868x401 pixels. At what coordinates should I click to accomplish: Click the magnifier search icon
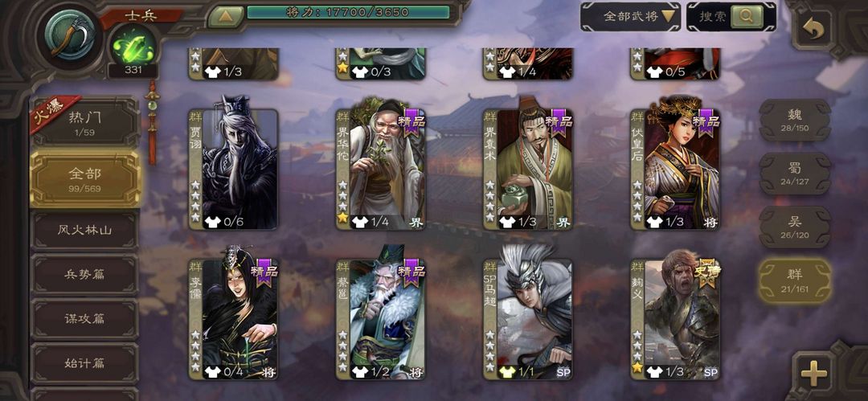point(746,16)
